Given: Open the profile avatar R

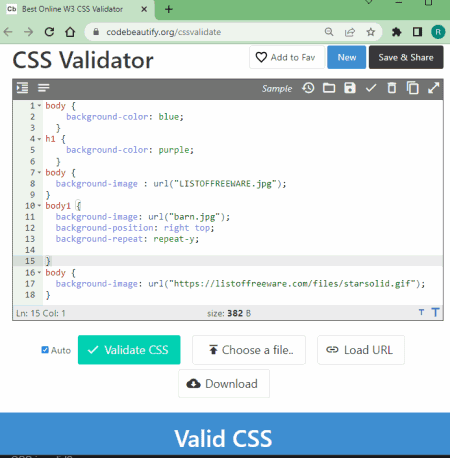Looking at the screenshot, I should [438, 32].
